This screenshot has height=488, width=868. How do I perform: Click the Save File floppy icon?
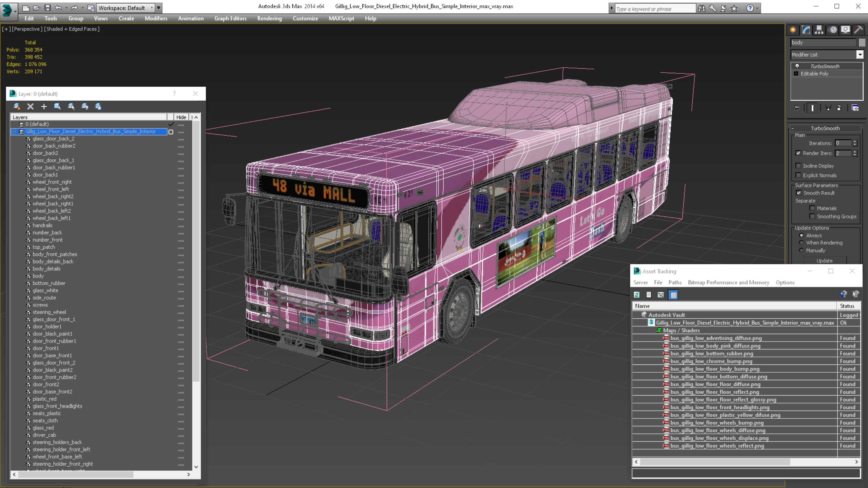click(48, 8)
